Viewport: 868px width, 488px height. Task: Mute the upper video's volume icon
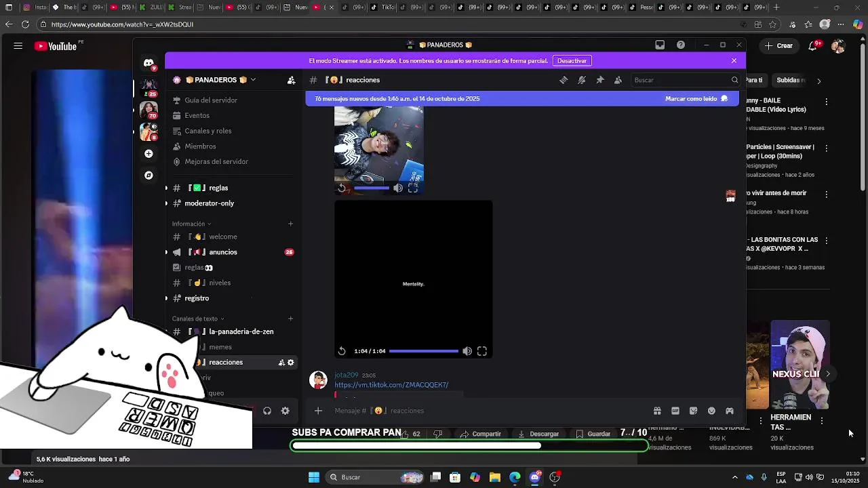[398, 188]
